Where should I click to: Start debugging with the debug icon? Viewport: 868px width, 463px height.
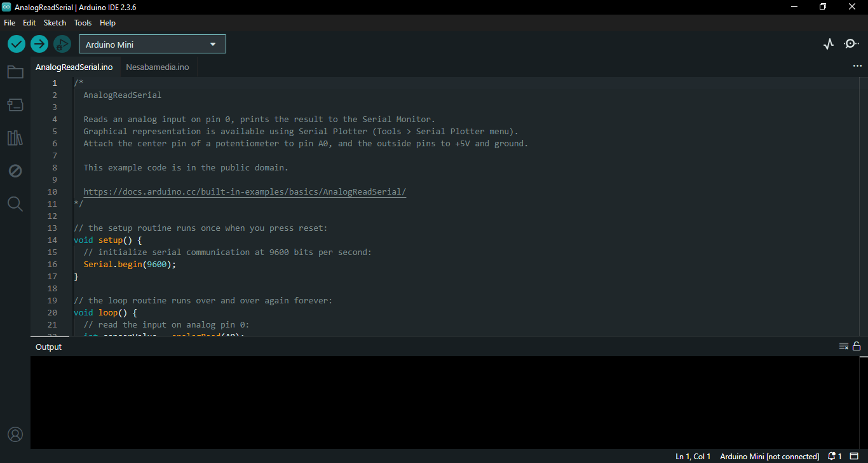62,44
